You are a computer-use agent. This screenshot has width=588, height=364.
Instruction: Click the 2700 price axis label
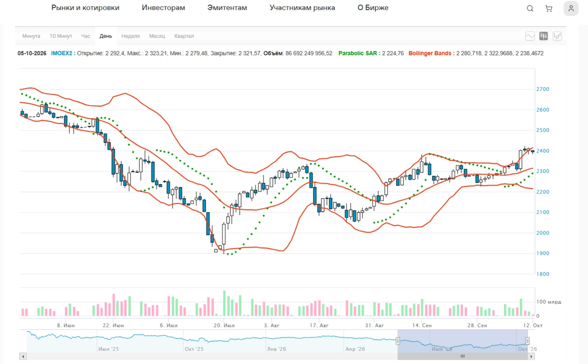pyautogui.click(x=543, y=89)
